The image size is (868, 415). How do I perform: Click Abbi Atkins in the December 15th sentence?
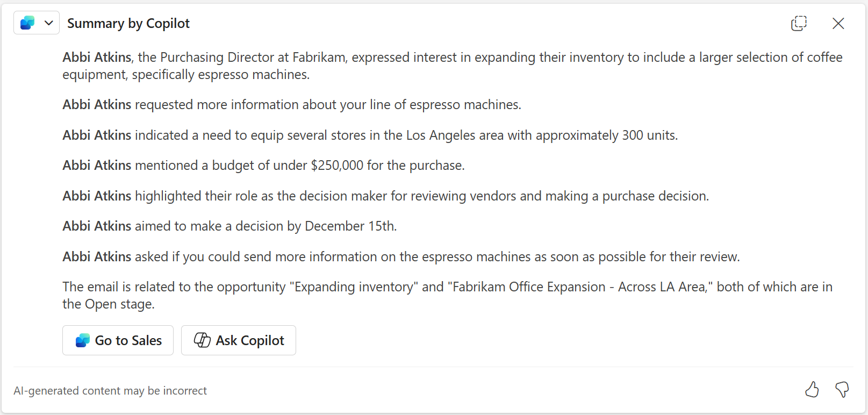pos(96,226)
